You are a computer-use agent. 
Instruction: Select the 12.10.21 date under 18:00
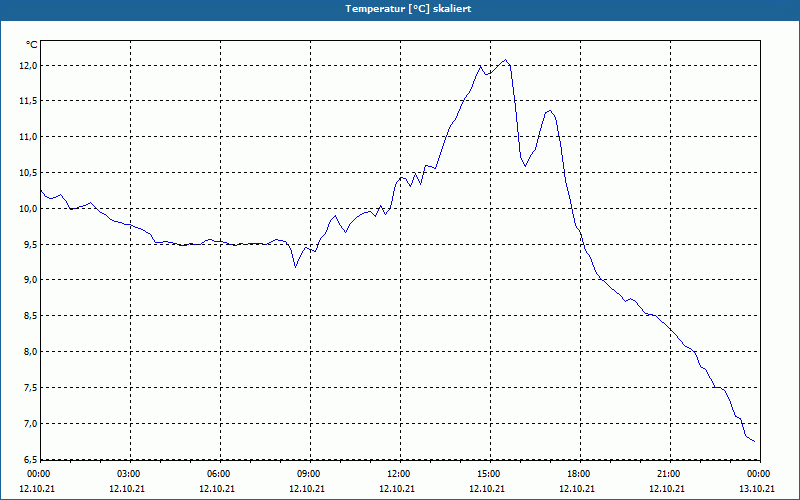pos(577,488)
